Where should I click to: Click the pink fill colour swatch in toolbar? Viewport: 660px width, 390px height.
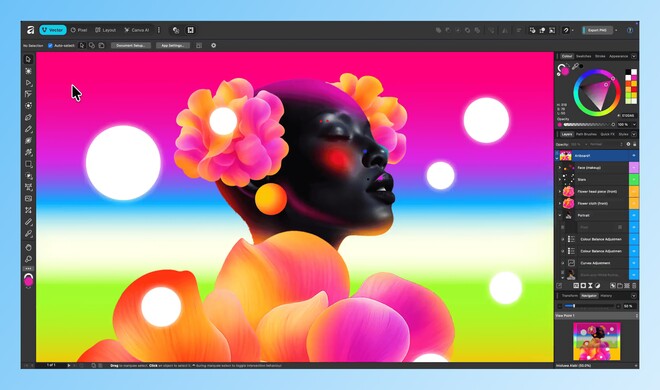point(28,281)
